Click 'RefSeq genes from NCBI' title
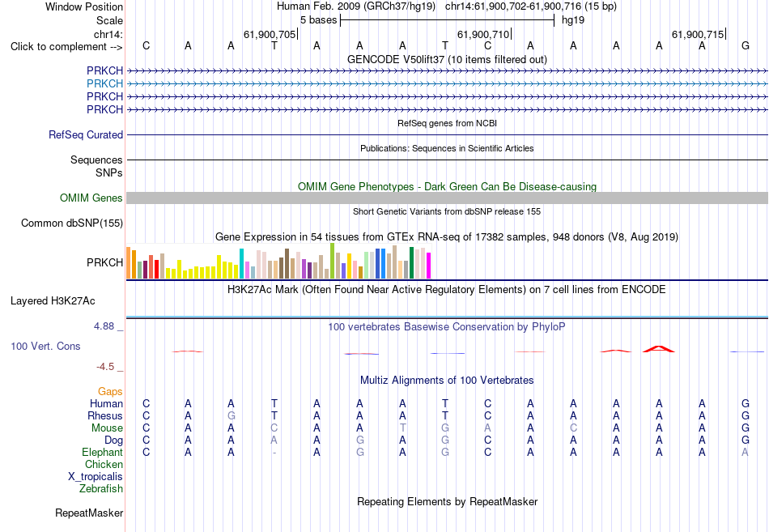Viewport: 769px width, 532px height. coord(447,123)
